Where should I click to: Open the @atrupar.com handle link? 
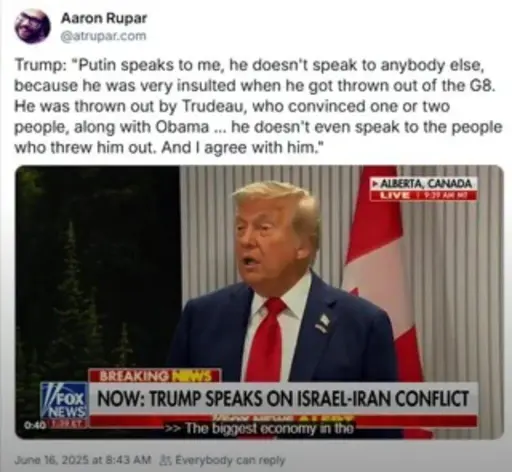[x=103, y=36]
